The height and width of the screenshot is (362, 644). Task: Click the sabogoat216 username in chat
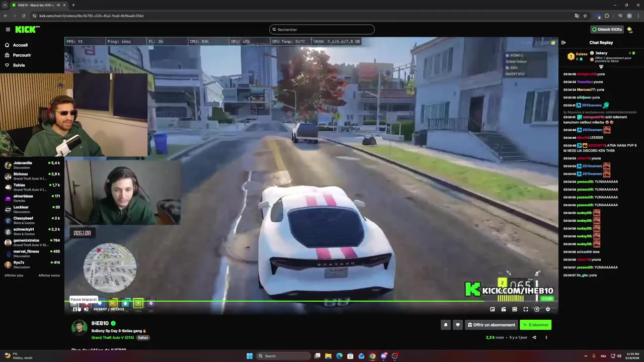pos(593,117)
